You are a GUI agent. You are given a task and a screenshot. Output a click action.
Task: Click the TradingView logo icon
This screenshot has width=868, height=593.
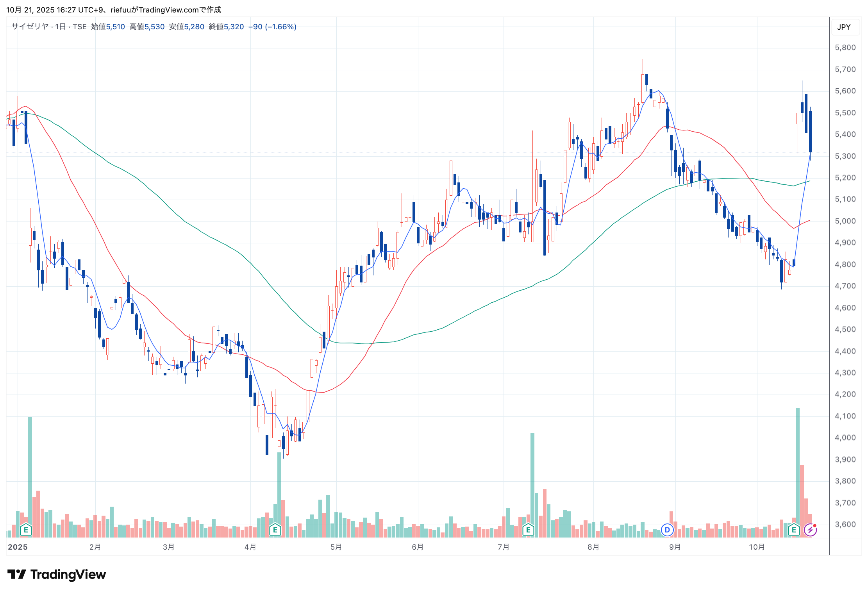click(x=16, y=574)
